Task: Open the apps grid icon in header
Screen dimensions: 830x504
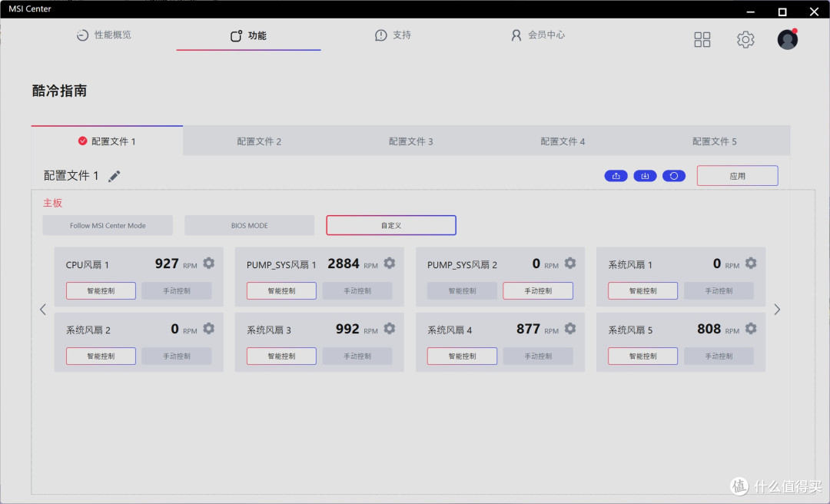Action: 702,39
